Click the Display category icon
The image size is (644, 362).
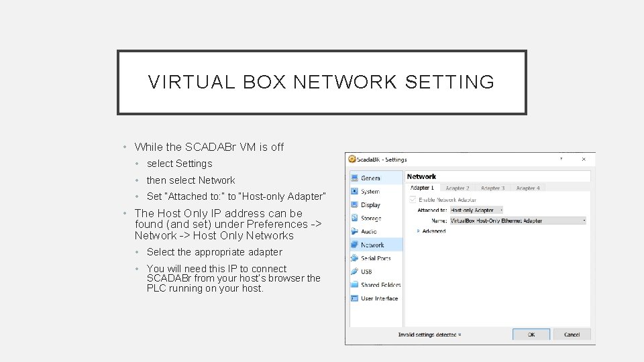[x=354, y=205]
